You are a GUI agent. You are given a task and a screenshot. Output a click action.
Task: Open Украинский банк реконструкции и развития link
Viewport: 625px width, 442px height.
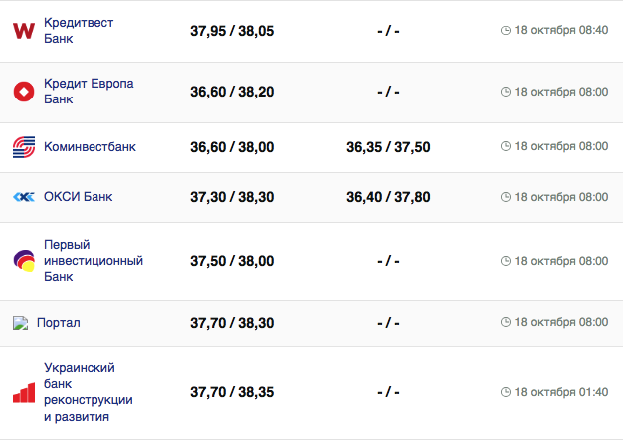pos(88,392)
